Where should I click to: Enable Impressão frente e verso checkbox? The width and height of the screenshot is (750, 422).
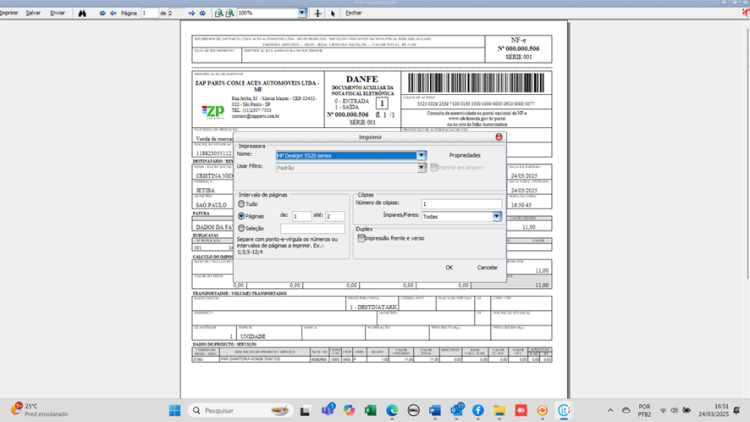(x=361, y=238)
